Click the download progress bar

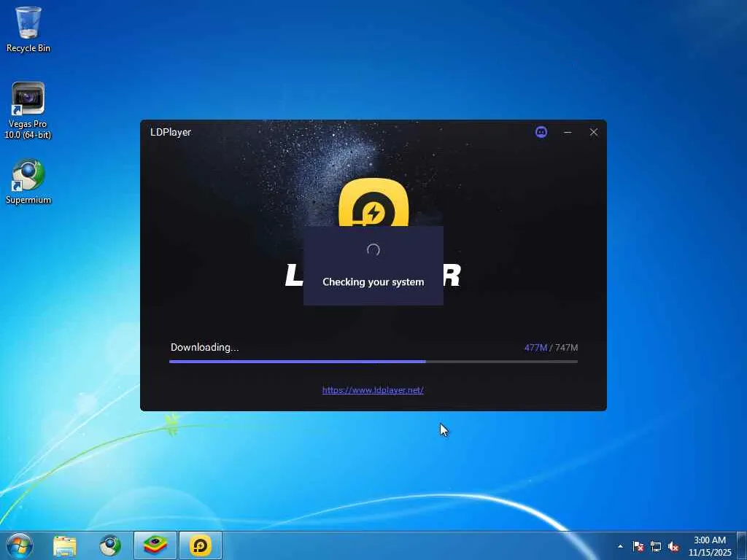(373, 362)
